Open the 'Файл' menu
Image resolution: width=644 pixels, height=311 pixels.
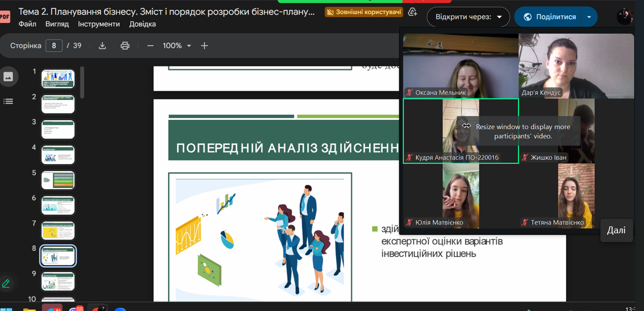[27, 24]
